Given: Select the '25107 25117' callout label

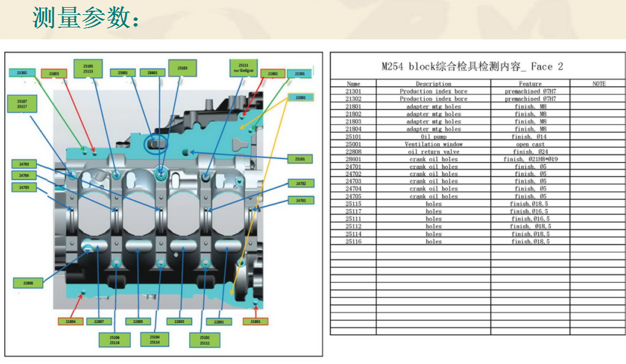Looking at the screenshot, I should pos(22,104).
